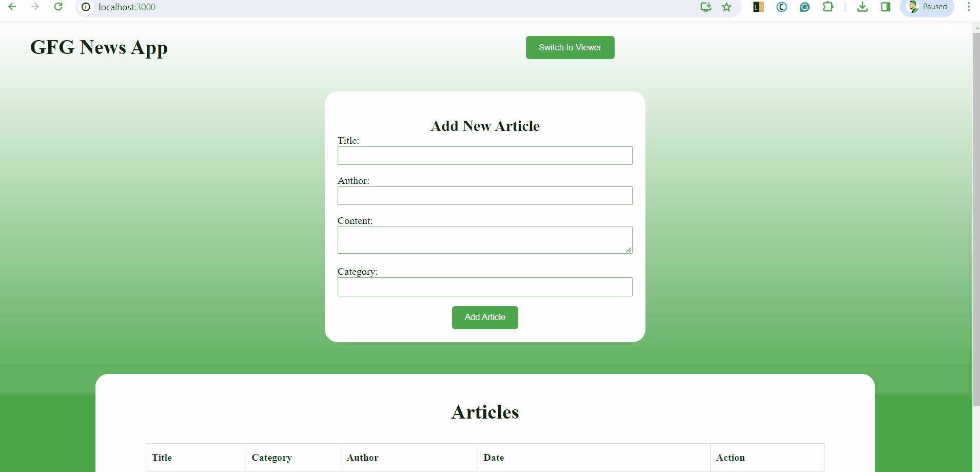The image size is (980, 472).
Task: Open the Extensions puzzle icon
Action: click(828, 7)
